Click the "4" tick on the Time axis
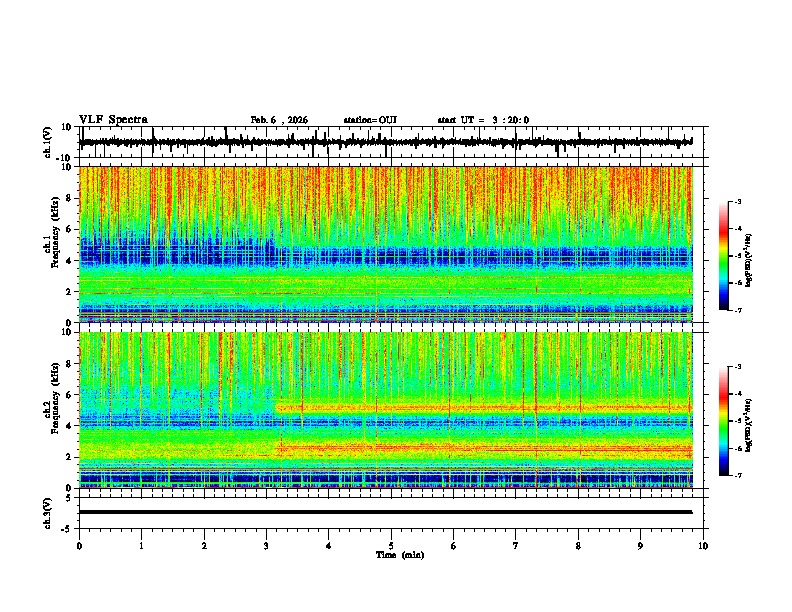This screenshot has height=612, width=792. [329, 546]
